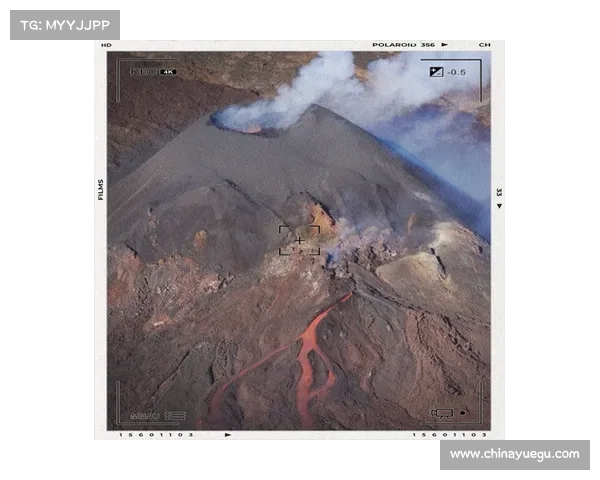Click the bottom-right 15601103 film number
This screenshot has height=480, width=600.
(450, 435)
